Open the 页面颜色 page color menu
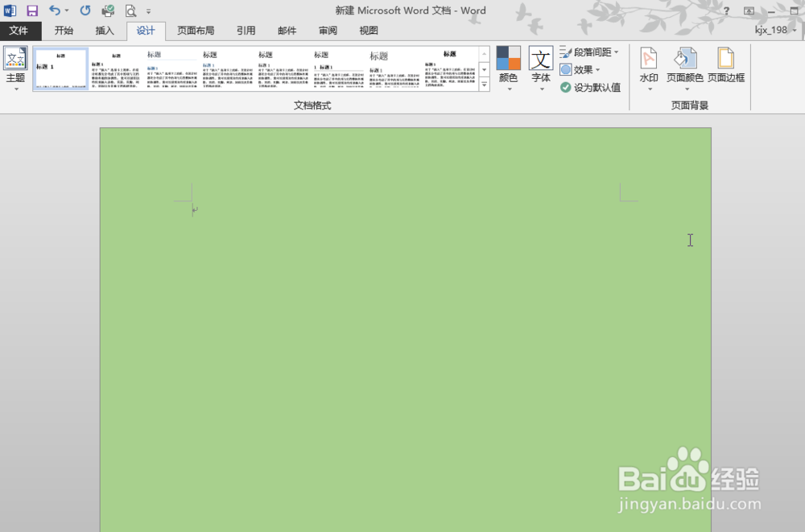 (685, 68)
